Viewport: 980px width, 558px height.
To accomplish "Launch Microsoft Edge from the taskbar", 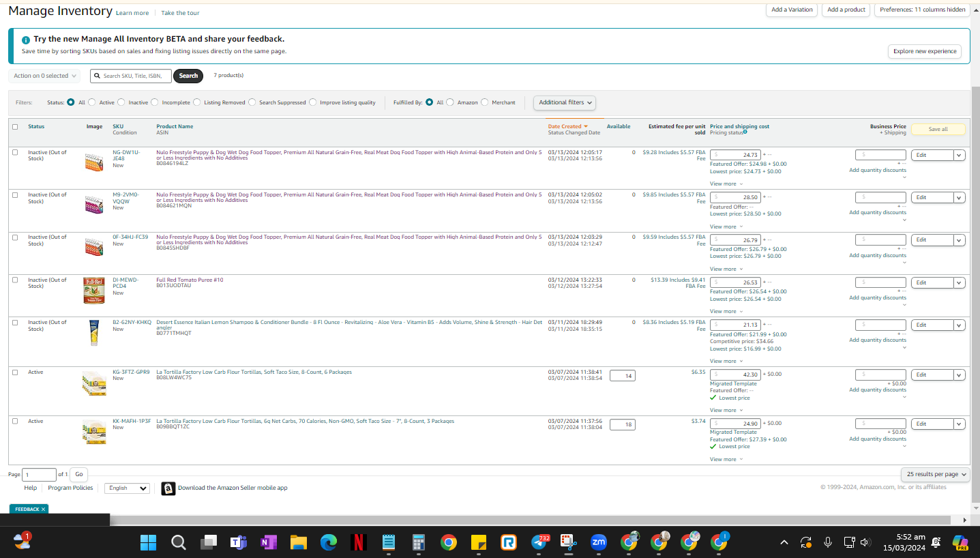I will click(328, 542).
